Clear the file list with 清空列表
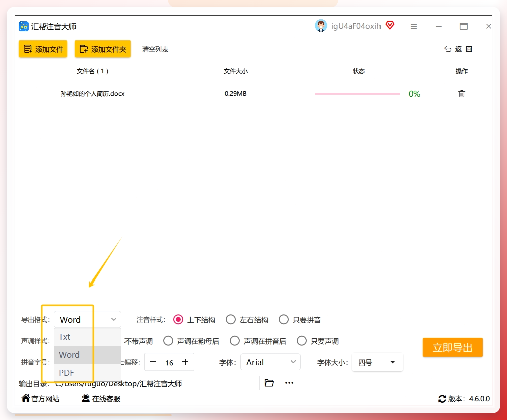 [x=155, y=49]
